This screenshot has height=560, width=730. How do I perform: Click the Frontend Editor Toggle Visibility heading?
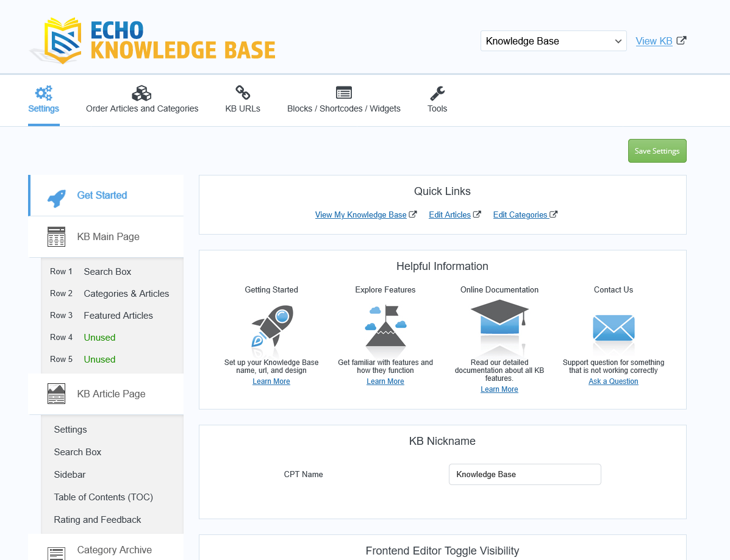pyautogui.click(x=442, y=551)
